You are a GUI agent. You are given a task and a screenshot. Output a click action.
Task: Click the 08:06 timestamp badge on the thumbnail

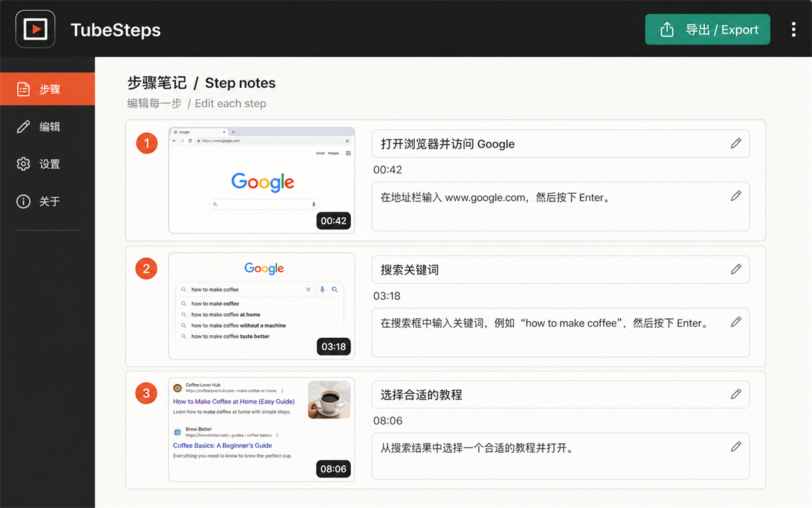334,469
